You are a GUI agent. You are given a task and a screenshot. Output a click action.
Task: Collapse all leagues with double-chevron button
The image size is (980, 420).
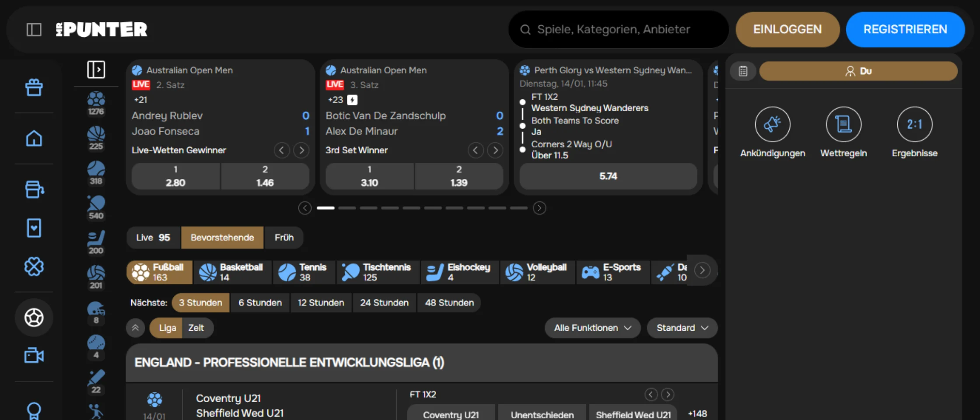pos(135,328)
